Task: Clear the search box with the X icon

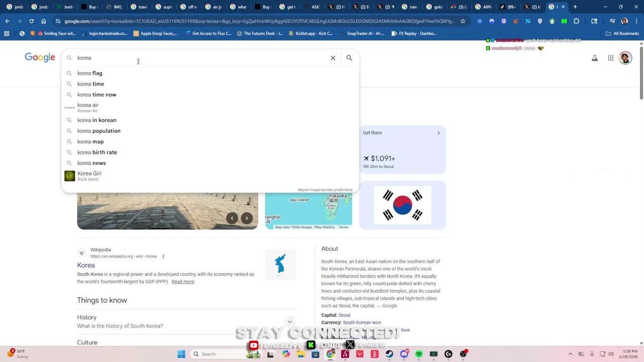Action: pos(333,58)
